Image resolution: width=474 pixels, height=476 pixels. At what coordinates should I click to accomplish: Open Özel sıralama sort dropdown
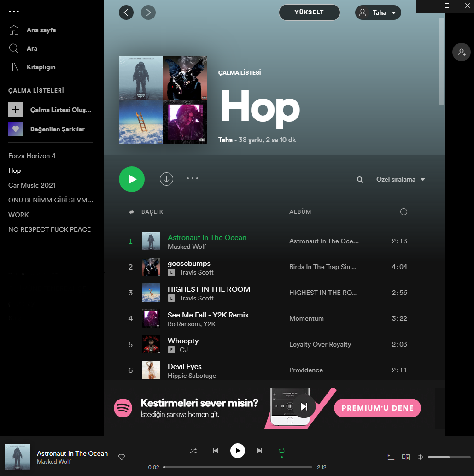(401, 179)
